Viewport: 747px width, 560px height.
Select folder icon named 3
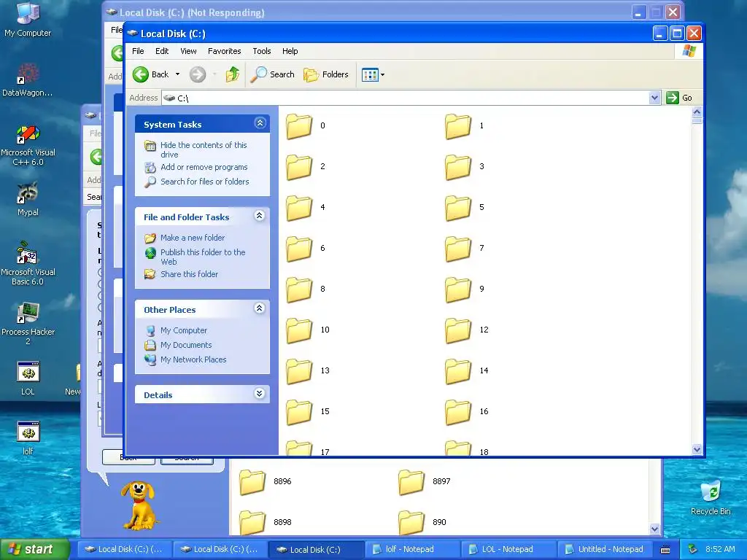tap(458, 167)
